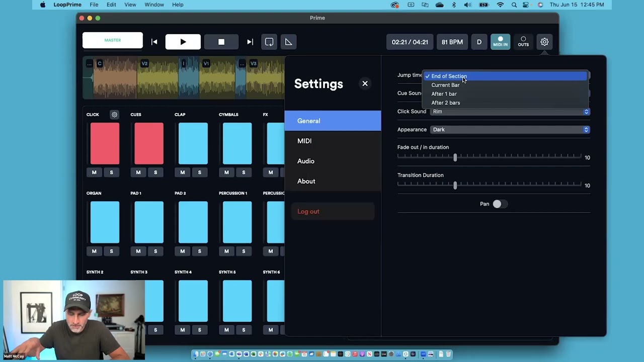Open the LoopPrime app menu
The width and height of the screenshot is (644, 362).
point(67,5)
